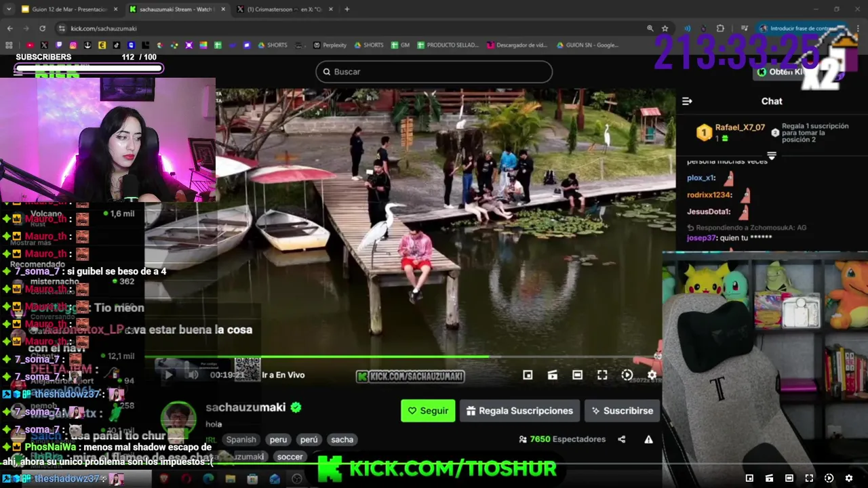Open a new browser tab

pyautogui.click(x=347, y=9)
